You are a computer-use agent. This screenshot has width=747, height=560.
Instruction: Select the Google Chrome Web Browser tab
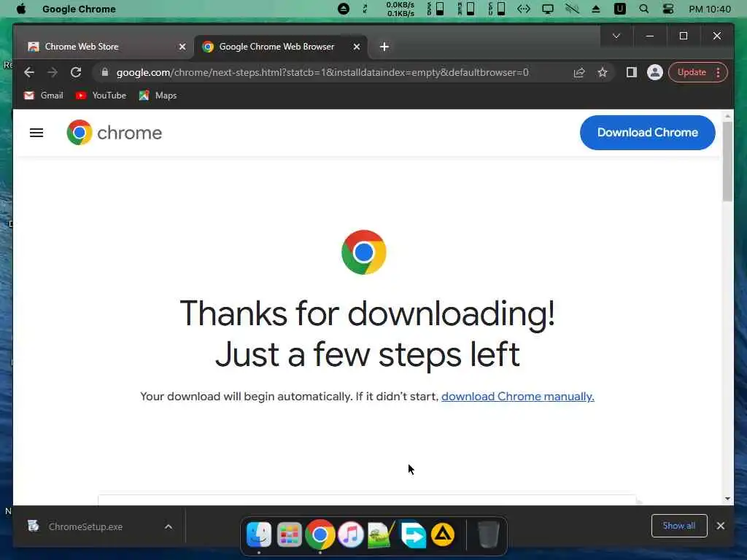click(x=280, y=47)
